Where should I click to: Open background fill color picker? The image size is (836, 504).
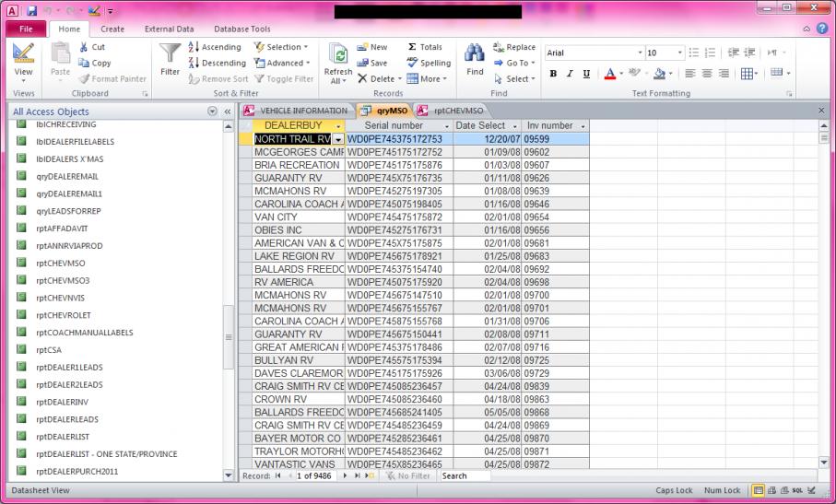tap(671, 74)
